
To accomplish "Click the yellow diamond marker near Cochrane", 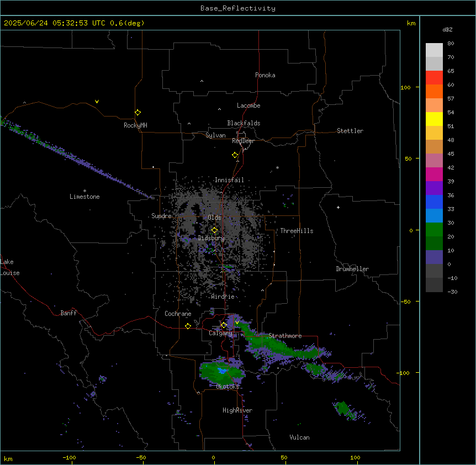I will 188,326.
